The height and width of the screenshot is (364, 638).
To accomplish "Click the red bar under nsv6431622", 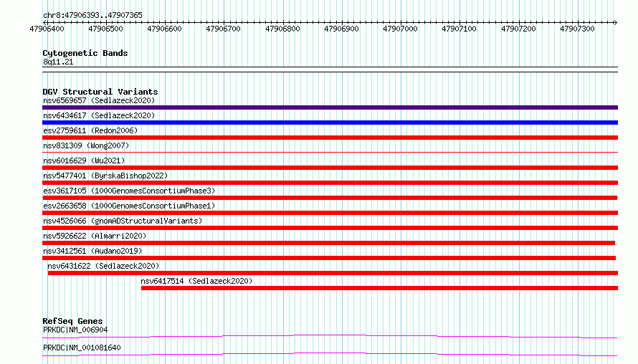I will click(333, 273).
